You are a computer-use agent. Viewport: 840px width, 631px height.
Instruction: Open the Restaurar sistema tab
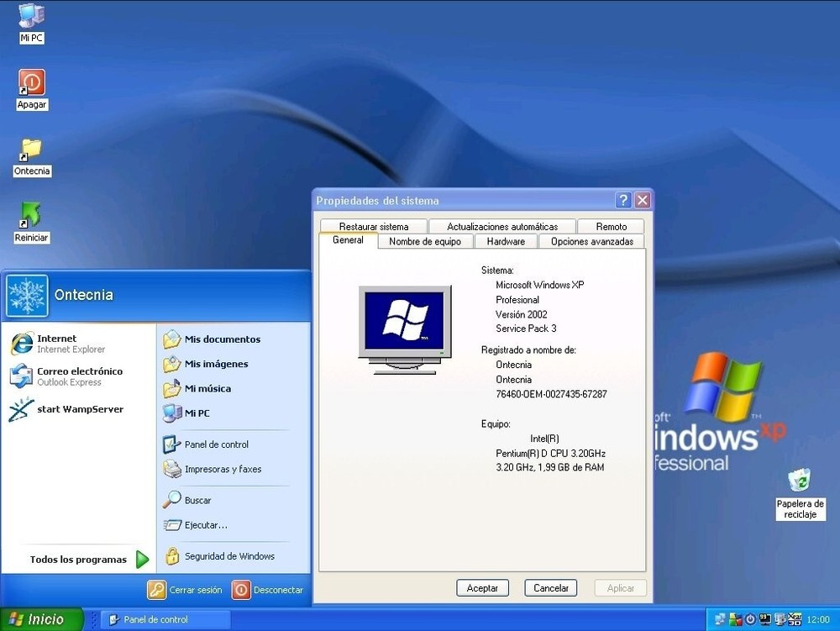(x=373, y=226)
